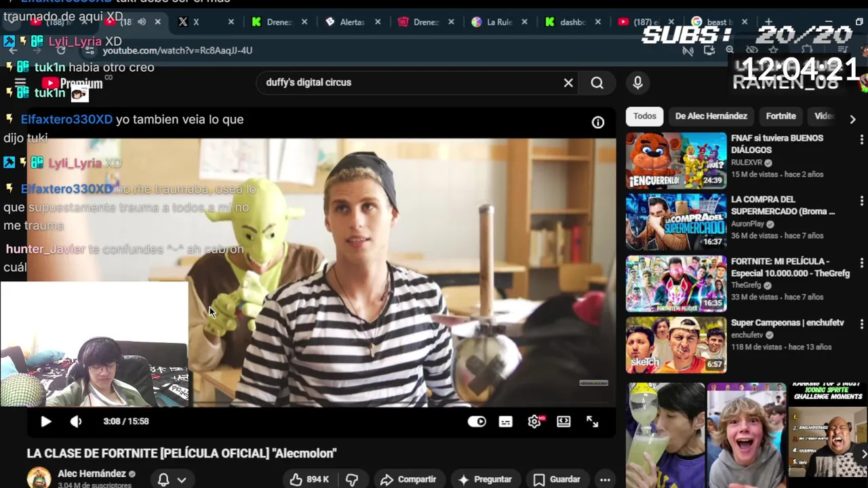This screenshot has width=868, height=488.
Task: Select the De Alec Hernández chip
Action: 711,117
